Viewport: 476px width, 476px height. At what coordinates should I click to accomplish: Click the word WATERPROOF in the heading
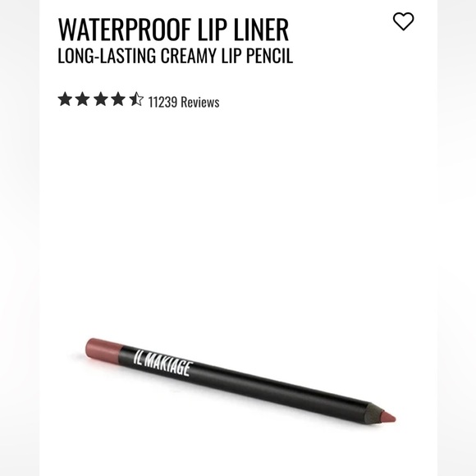pyautogui.click(x=125, y=30)
